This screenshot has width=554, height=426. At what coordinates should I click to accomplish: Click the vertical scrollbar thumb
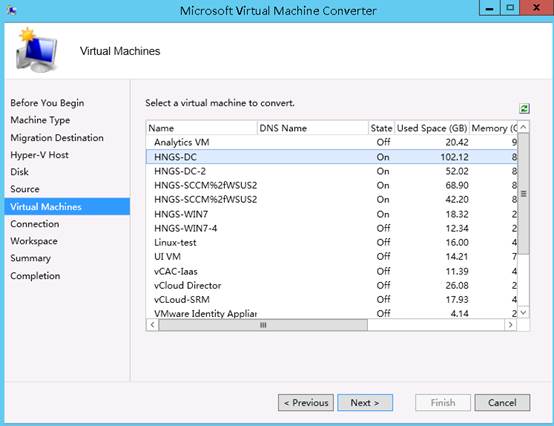[x=523, y=194]
